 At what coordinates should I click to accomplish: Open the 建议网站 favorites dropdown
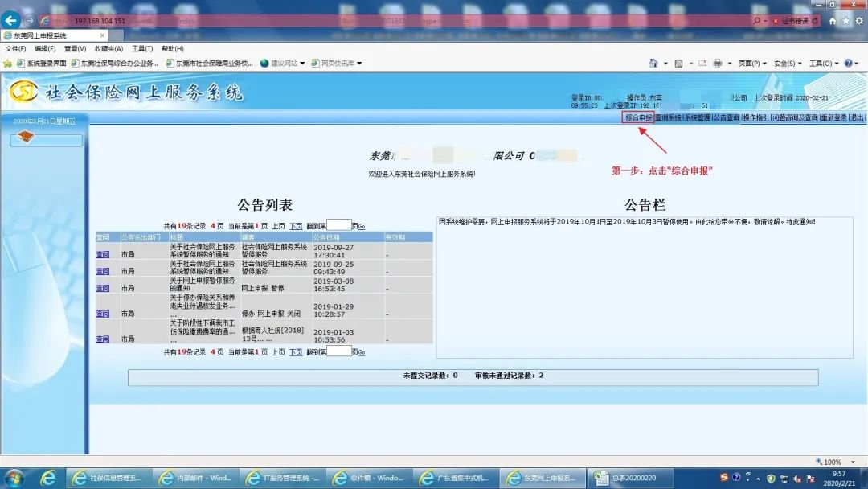click(x=283, y=63)
